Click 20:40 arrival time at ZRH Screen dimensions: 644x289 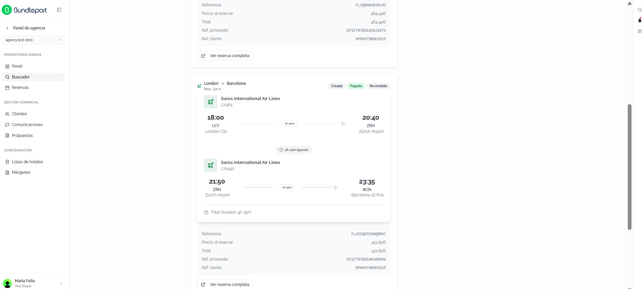pos(371,118)
